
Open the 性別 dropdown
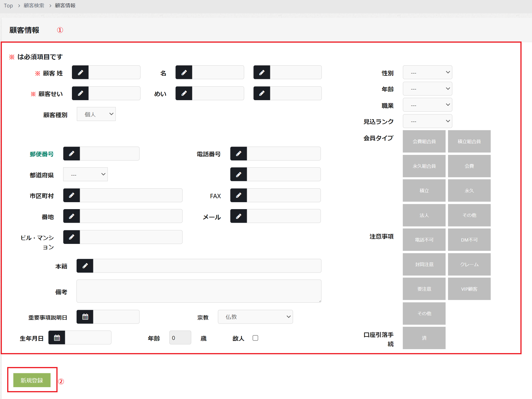tap(427, 72)
